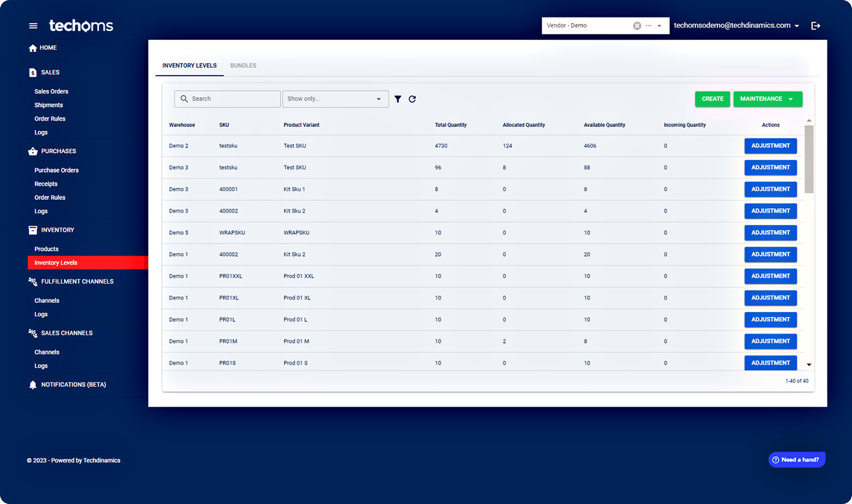Click the refresh/reload icon
This screenshot has height=504, width=852.
(x=412, y=99)
